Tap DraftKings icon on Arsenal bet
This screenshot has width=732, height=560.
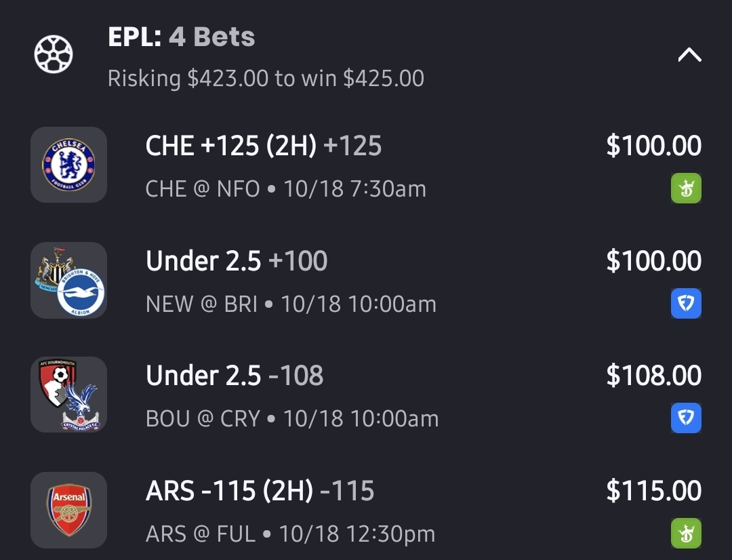pyautogui.click(x=686, y=534)
